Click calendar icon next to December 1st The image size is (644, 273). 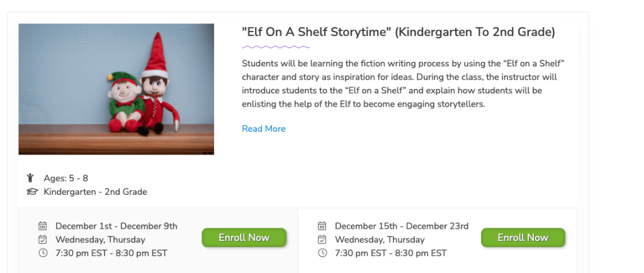tap(43, 226)
